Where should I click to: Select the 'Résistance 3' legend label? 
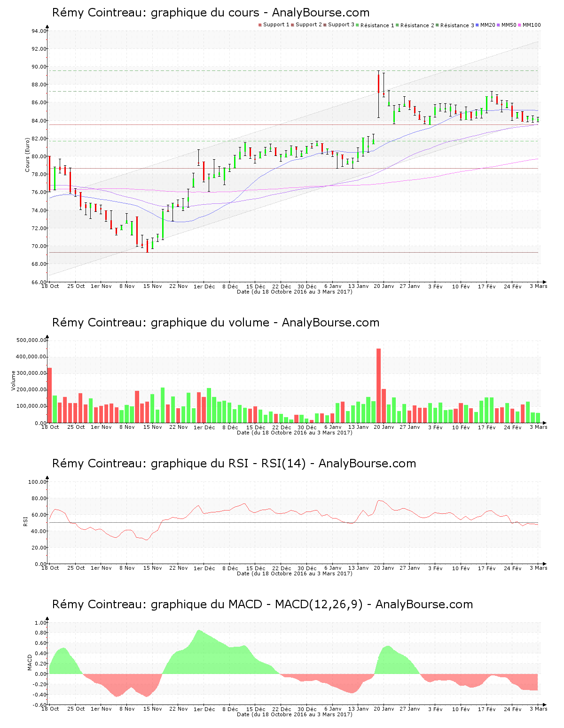[457, 25]
